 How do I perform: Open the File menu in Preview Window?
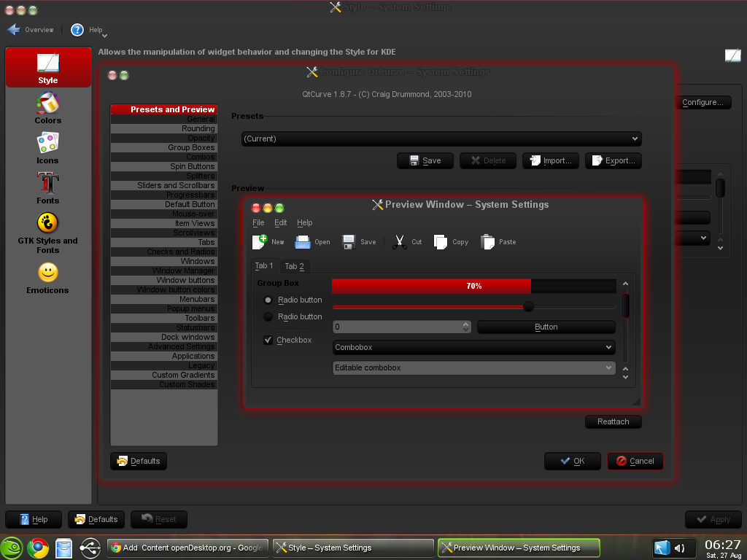(x=258, y=222)
